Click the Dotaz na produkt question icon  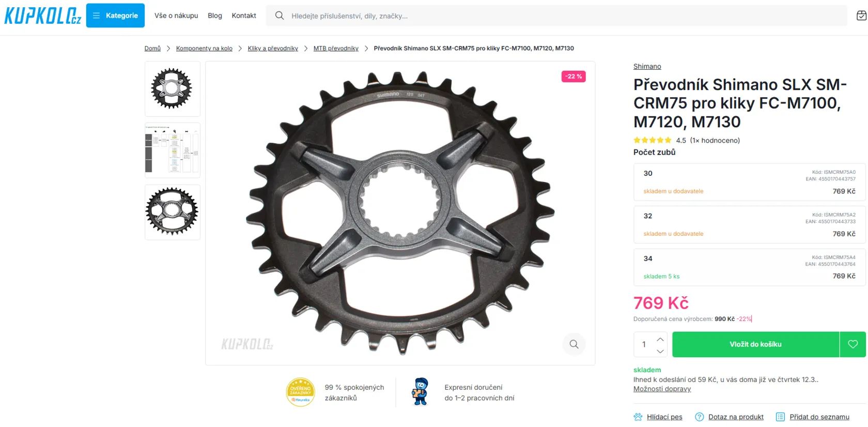click(x=700, y=417)
